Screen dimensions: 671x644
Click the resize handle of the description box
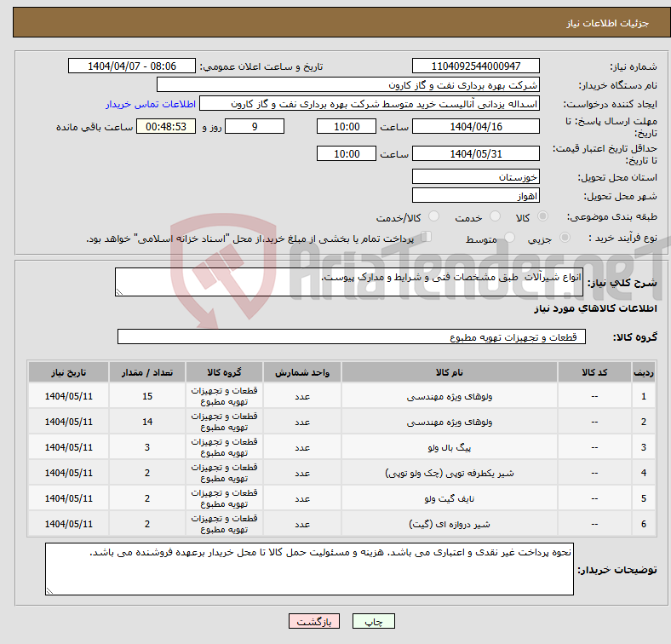click(119, 292)
